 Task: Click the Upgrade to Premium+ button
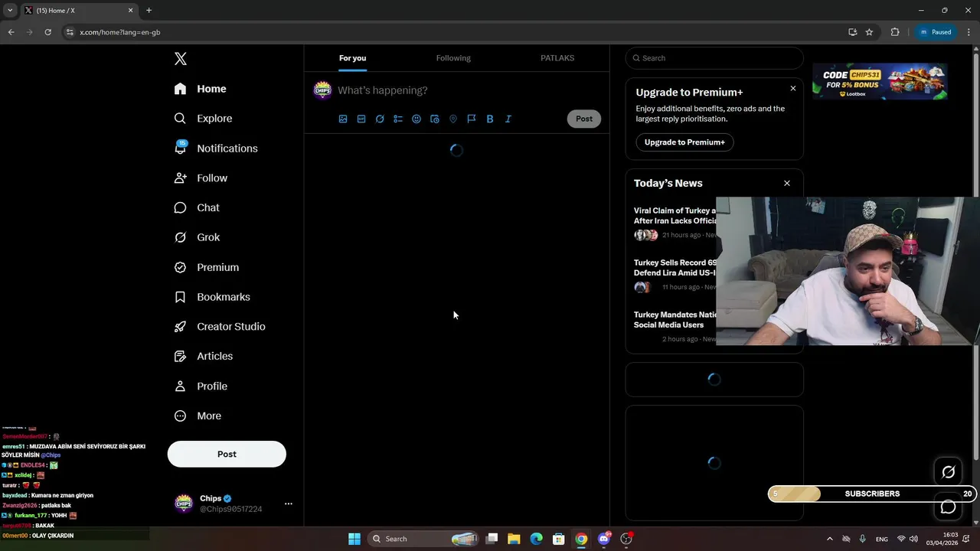pos(684,142)
